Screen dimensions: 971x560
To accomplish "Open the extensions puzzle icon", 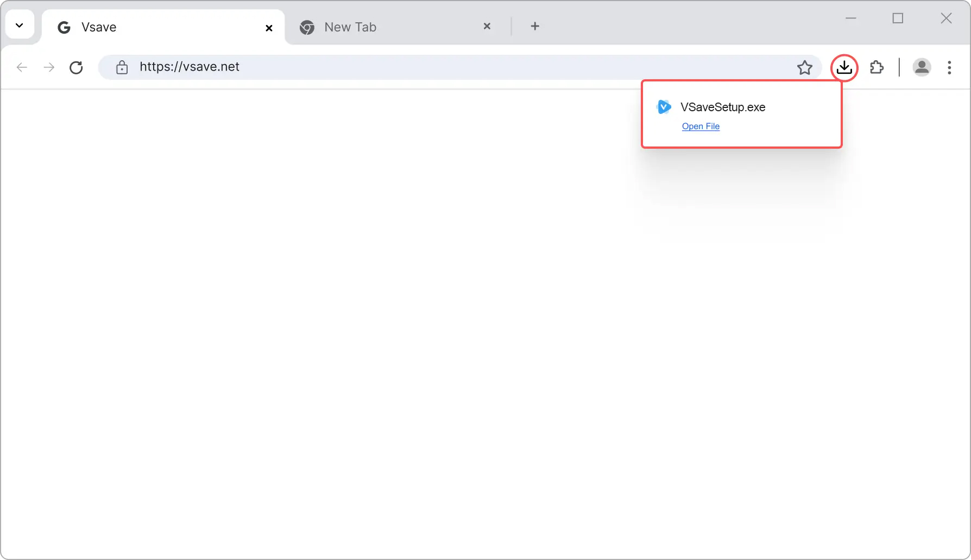I will pyautogui.click(x=877, y=67).
